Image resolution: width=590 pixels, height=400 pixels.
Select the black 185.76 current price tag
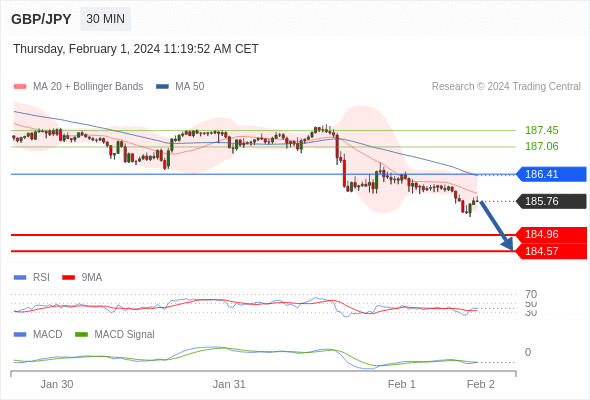coord(552,201)
